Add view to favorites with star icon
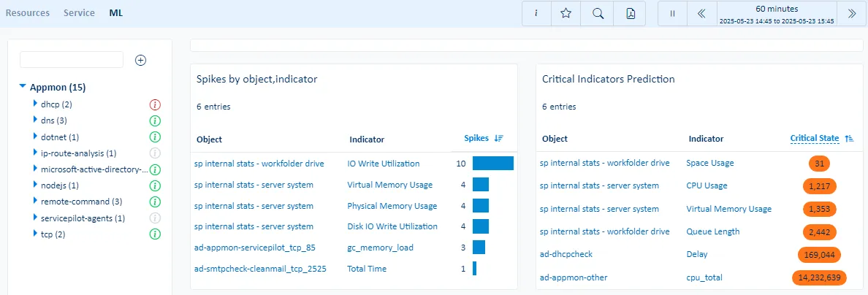Viewport: 868px width, 295px height. point(566,14)
